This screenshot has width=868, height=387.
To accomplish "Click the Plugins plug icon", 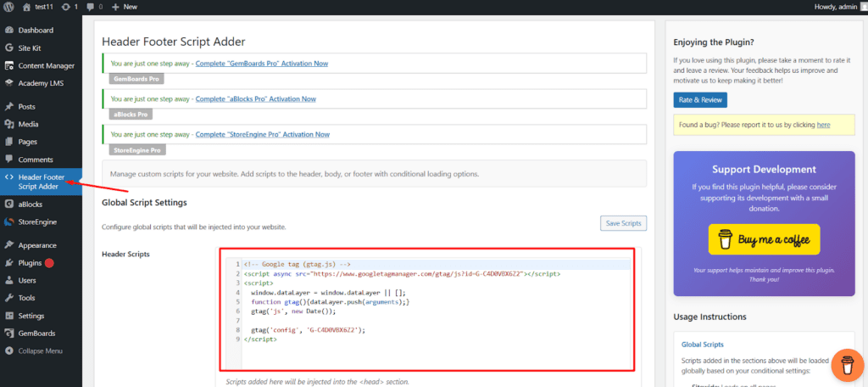I will pyautogui.click(x=8, y=263).
